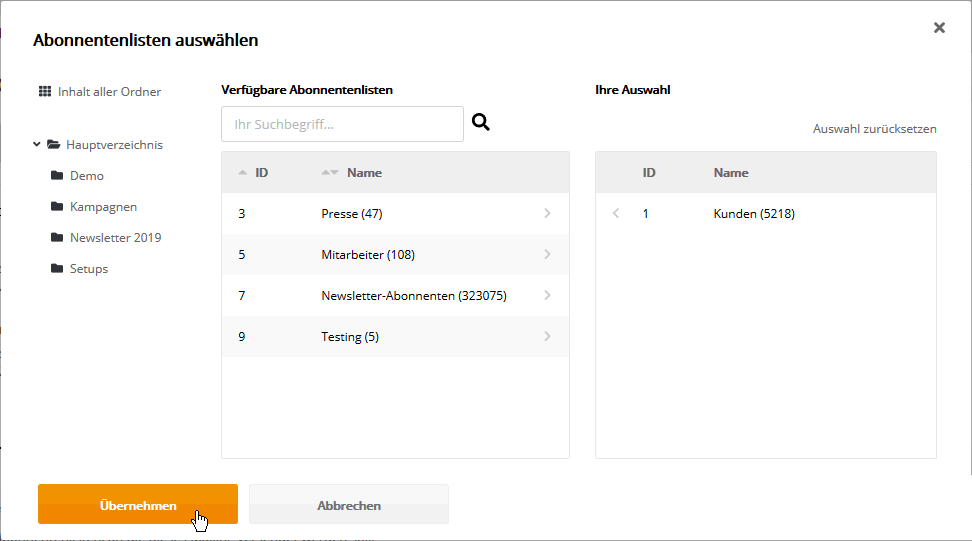Open the Kampagnen folder
972x541 pixels.
(103, 206)
